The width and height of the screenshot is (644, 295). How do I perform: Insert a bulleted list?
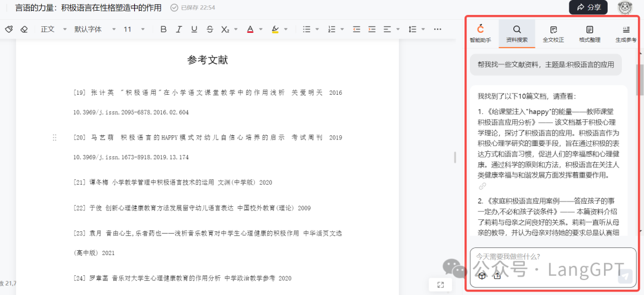[306, 29]
